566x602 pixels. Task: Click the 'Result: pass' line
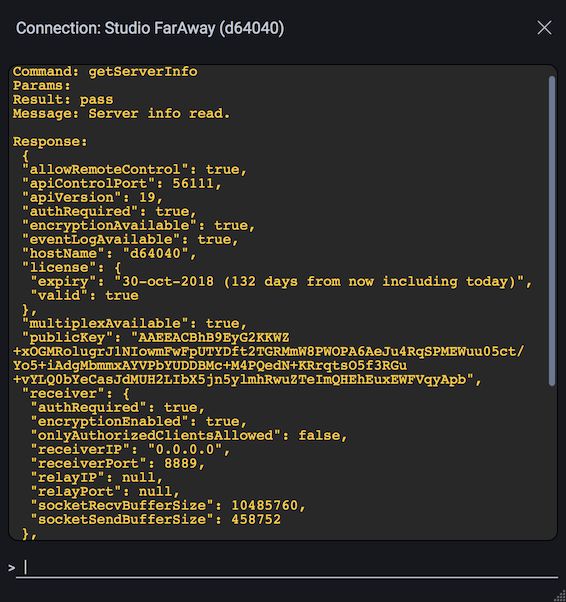pyautogui.click(x=63, y=100)
